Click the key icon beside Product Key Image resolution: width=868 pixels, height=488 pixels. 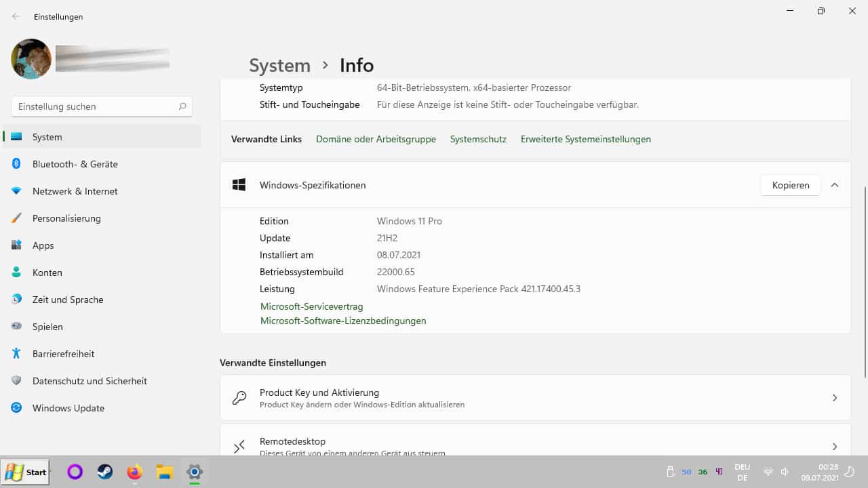[239, 398]
